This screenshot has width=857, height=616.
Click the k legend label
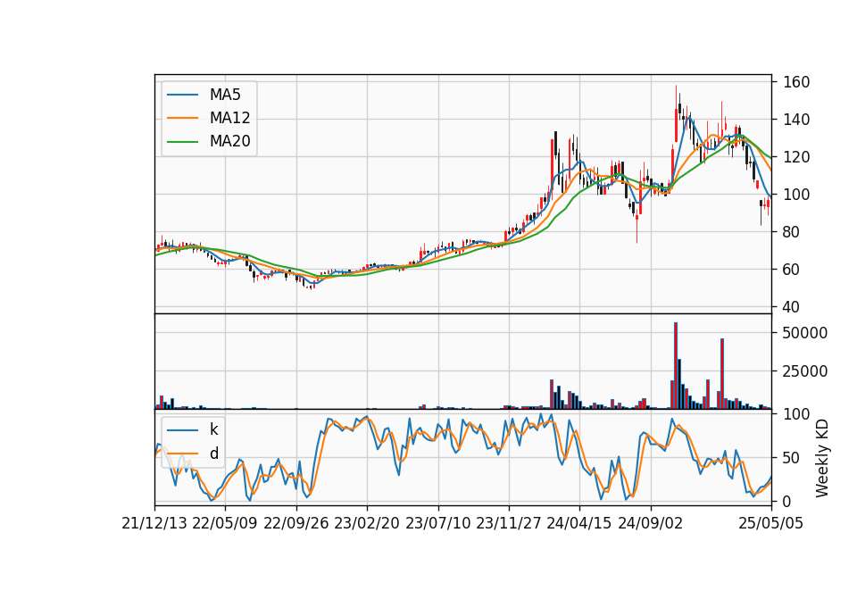tap(213, 429)
